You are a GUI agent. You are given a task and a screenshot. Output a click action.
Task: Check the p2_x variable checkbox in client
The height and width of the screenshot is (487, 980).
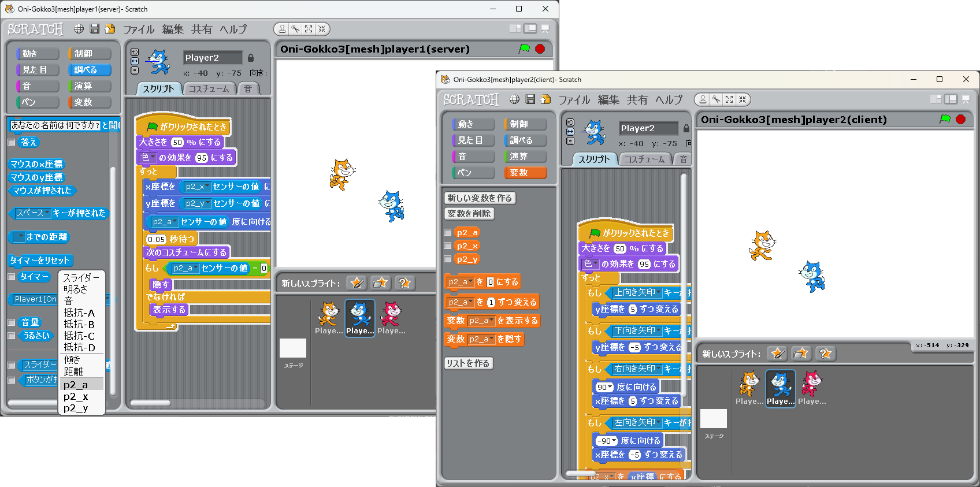point(448,246)
